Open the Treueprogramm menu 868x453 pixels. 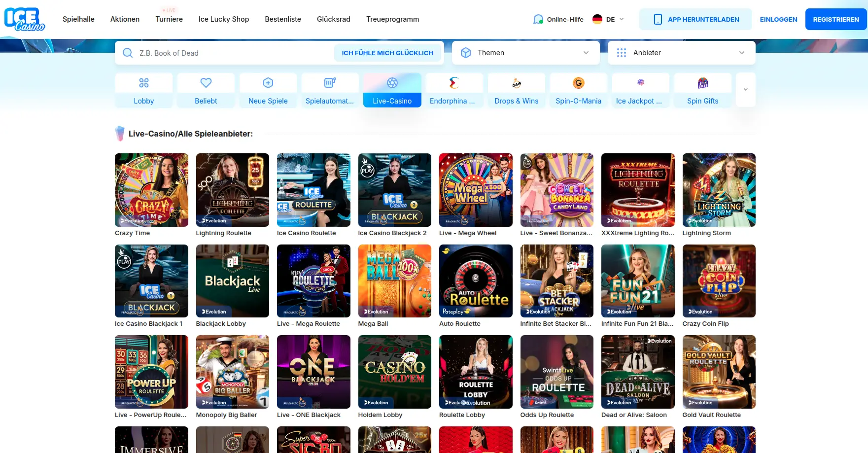click(x=393, y=19)
